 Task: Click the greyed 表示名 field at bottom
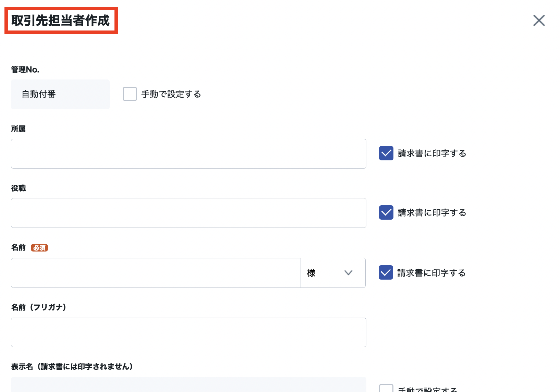point(188,384)
